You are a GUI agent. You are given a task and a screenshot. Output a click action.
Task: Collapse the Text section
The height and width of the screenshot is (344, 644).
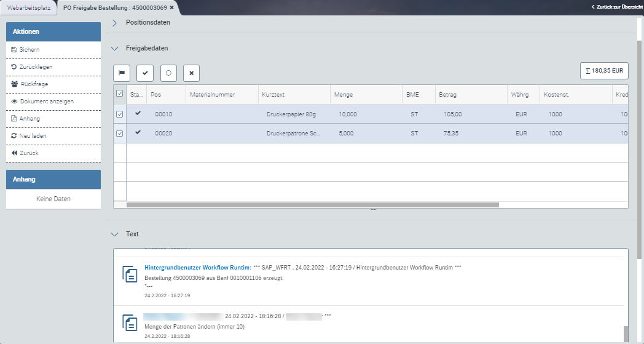pos(114,234)
